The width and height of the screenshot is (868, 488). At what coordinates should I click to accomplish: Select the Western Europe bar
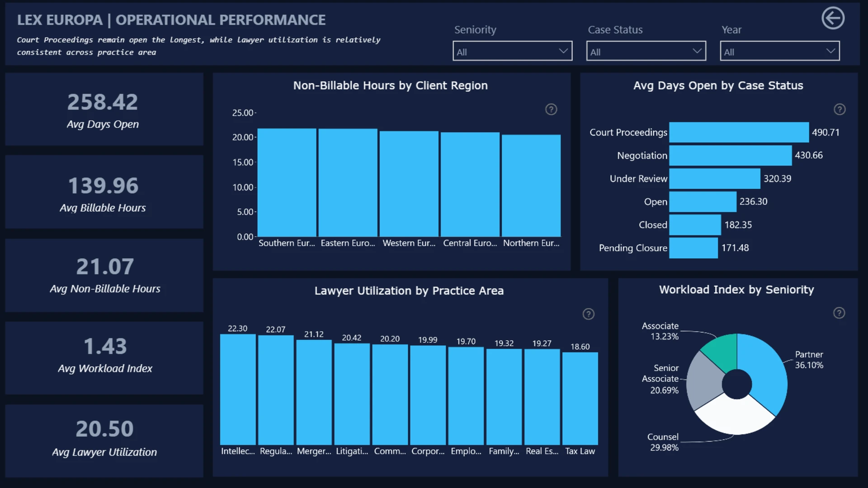tap(409, 184)
